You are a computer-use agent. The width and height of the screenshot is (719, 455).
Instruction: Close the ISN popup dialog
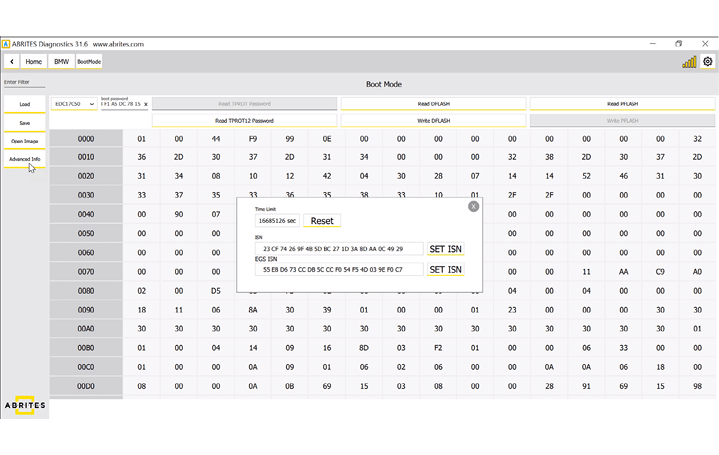coord(473,206)
